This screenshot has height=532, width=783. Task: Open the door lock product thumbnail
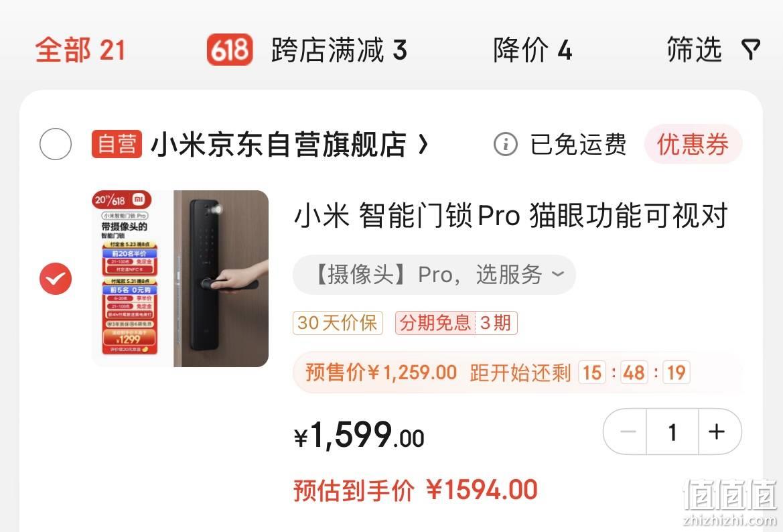(x=180, y=278)
